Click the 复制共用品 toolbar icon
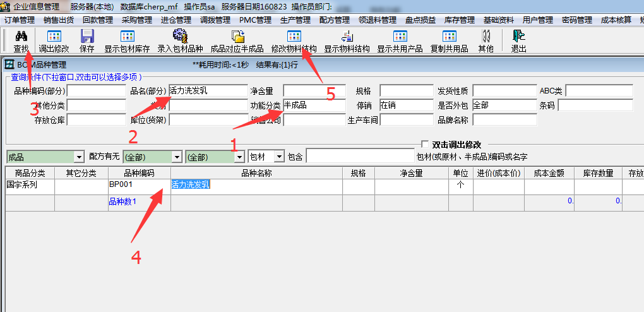 (x=449, y=36)
